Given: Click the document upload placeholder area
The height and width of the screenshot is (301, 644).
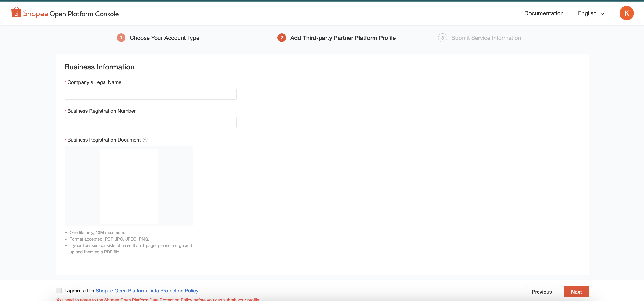Looking at the screenshot, I should point(129,186).
